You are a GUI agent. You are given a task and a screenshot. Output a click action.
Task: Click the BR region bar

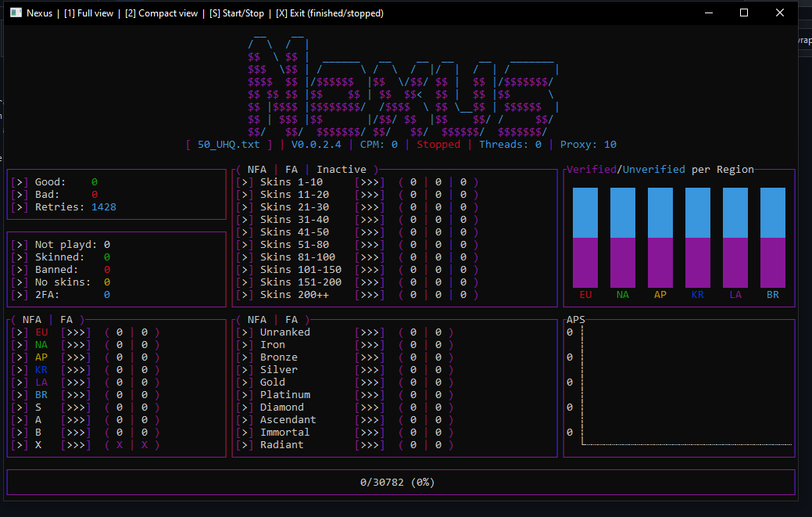[x=773, y=237]
